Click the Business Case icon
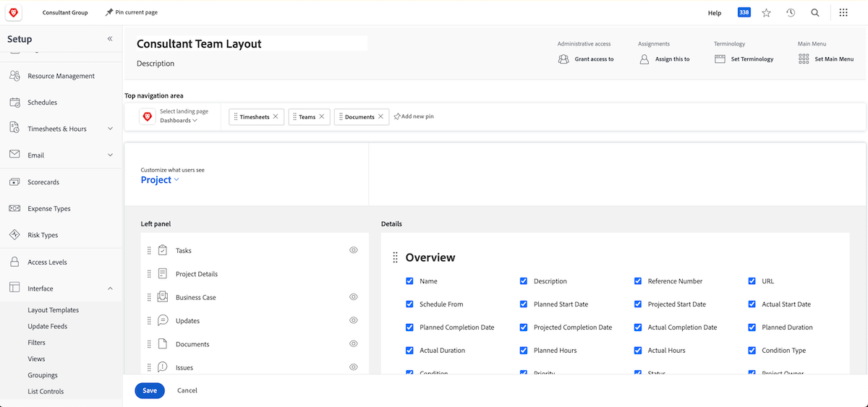868x407 pixels. [x=163, y=297]
